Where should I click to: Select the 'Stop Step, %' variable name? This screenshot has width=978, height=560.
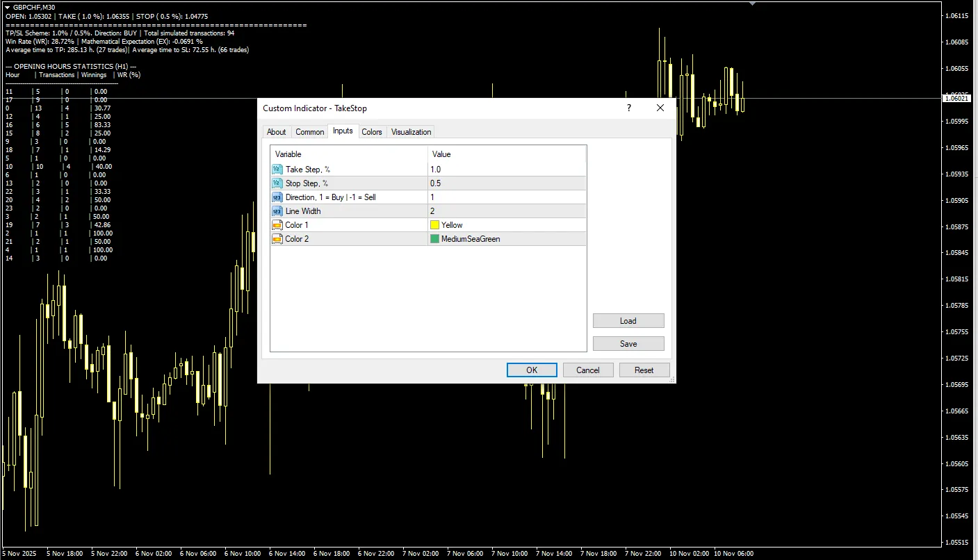coord(307,183)
